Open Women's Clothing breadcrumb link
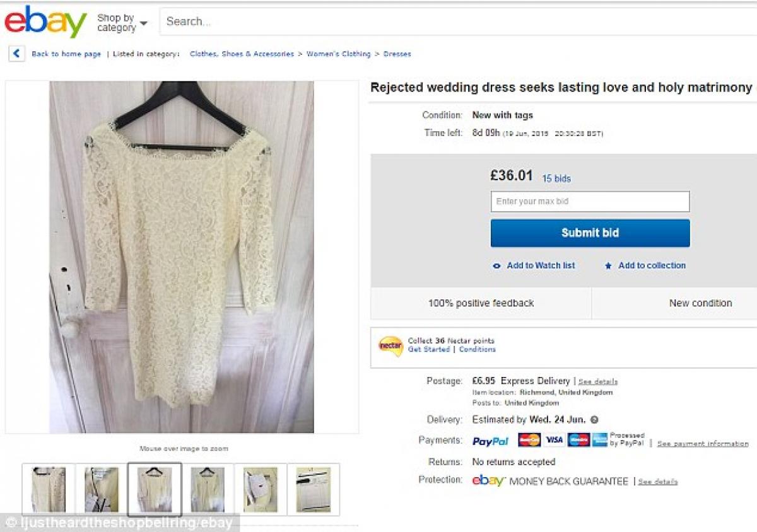 coord(338,54)
